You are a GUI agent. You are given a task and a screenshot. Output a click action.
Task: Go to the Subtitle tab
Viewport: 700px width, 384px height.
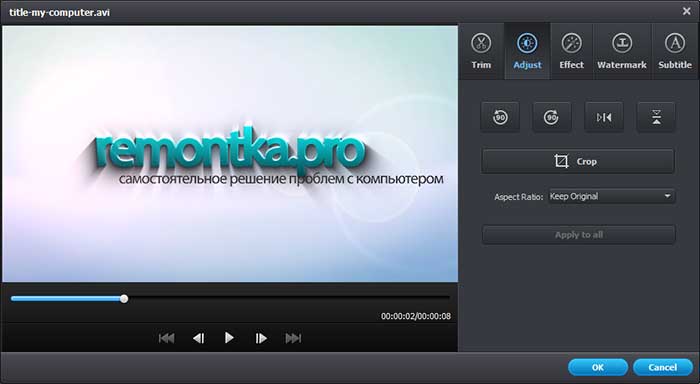click(675, 51)
